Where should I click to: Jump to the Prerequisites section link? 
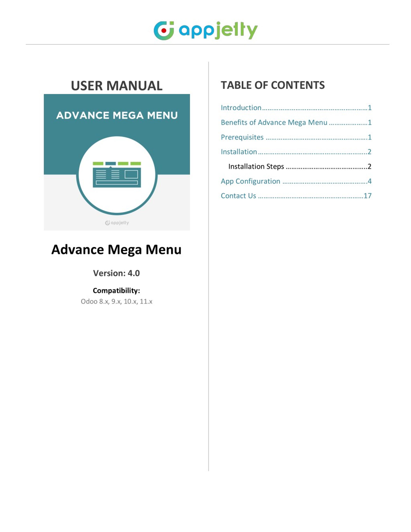tap(296, 137)
